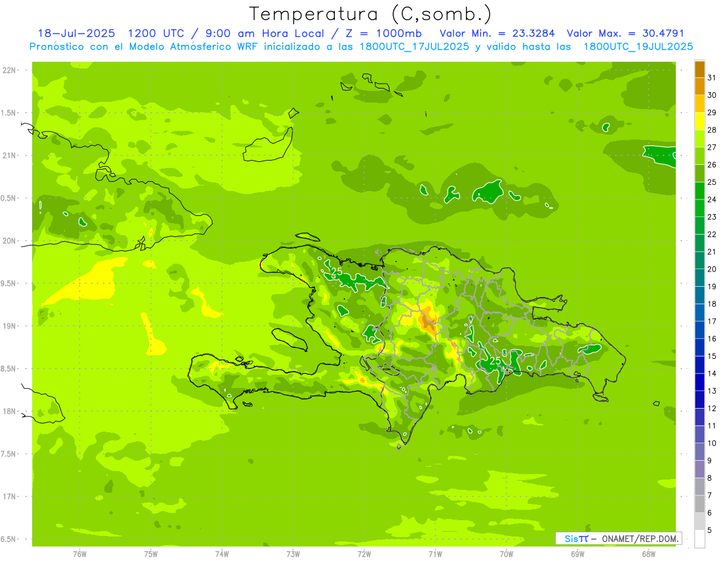This screenshot has width=728, height=562.
Task: Click the 70W longitude label
Action: (x=507, y=554)
